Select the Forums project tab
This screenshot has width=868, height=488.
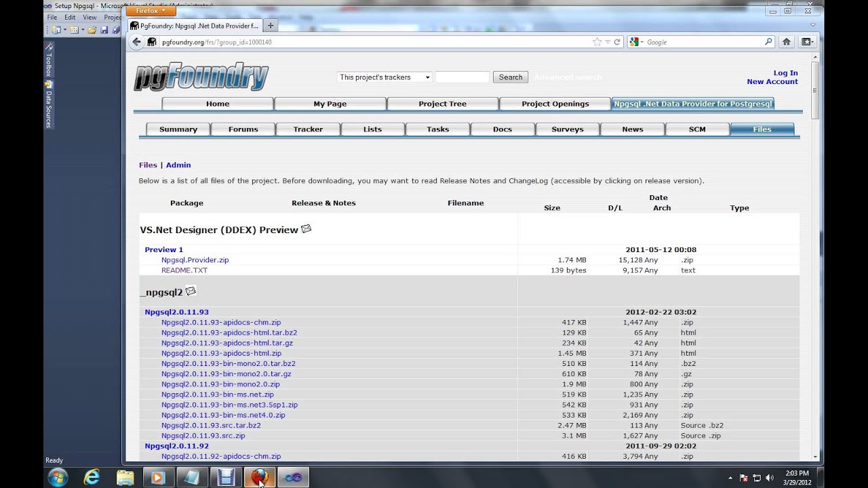[243, 129]
